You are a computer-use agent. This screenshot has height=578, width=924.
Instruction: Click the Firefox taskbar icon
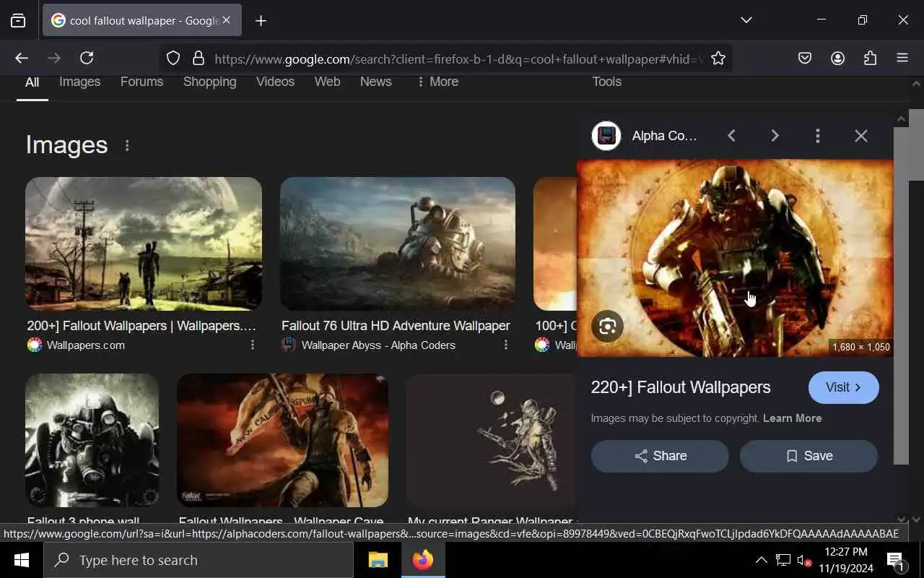click(423, 560)
